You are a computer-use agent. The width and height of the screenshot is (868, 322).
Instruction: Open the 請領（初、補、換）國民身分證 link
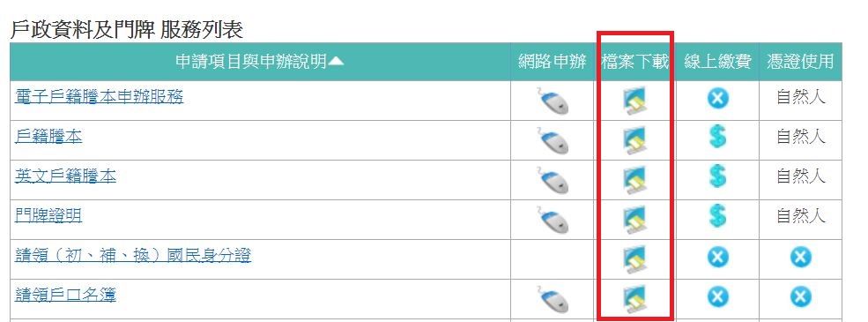point(133,256)
